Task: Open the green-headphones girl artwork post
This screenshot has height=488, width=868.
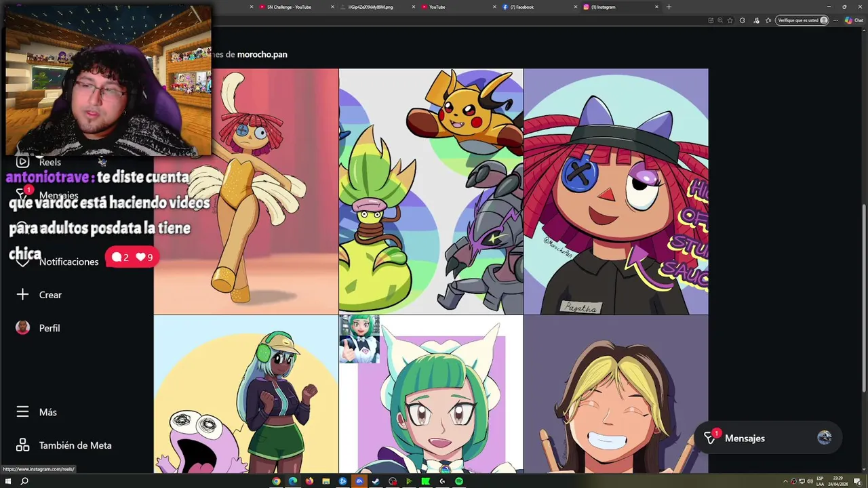Action: [246, 394]
